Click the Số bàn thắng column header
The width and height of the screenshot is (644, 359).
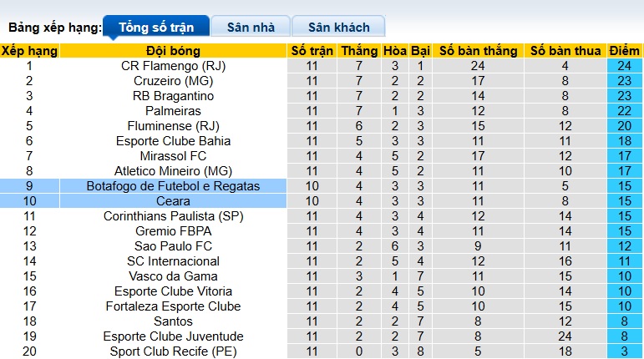tap(479, 50)
